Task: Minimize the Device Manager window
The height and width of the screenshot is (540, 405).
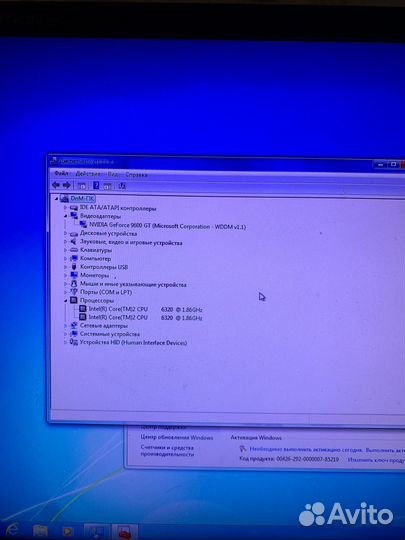Action: coord(380,165)
